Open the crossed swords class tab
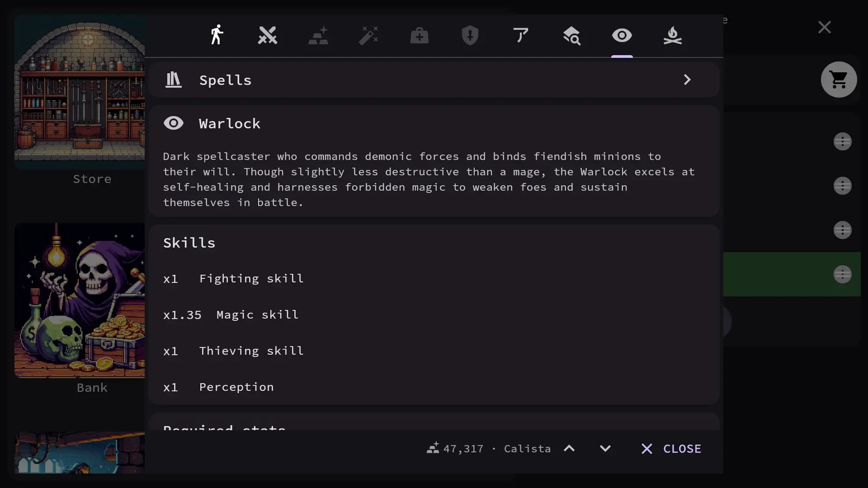The image size is (868, 488). [x=268, y=35]
